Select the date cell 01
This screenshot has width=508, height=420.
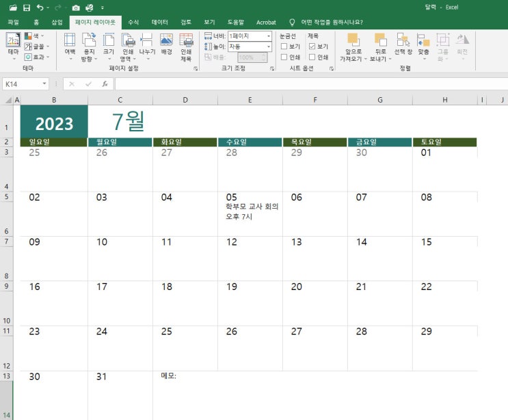444,153
